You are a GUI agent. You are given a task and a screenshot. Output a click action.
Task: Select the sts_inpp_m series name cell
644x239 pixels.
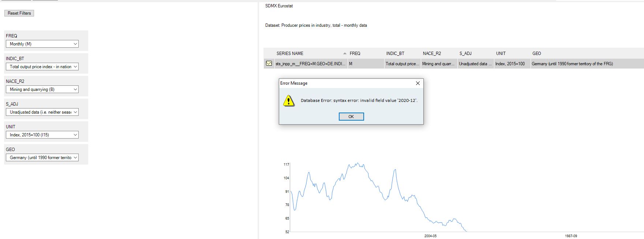coord(310,64)
